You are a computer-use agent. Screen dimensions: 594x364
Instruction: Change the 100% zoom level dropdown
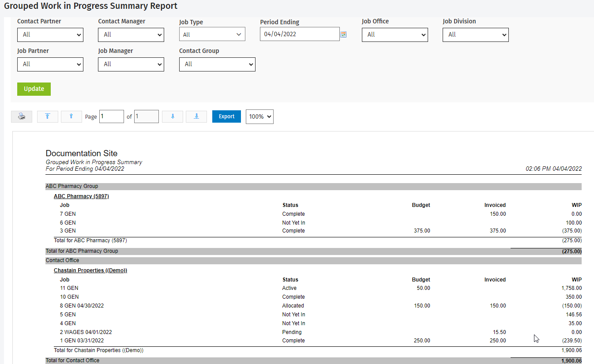(x=259, y=116)
